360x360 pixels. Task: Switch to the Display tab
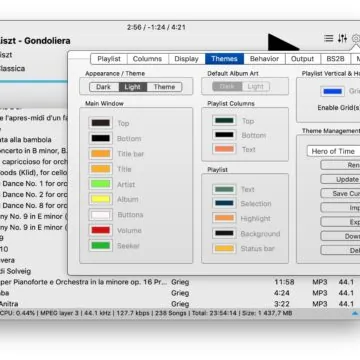186,59
